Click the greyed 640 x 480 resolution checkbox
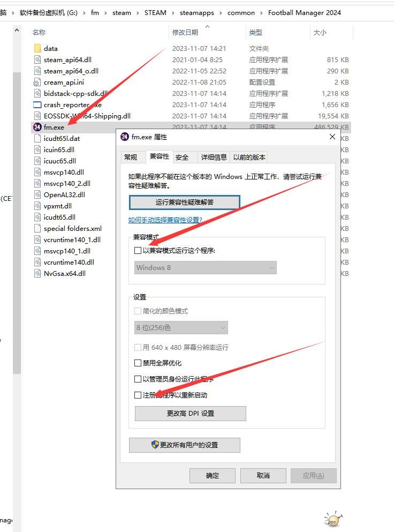This screenshot has width=394, height=532. point(138,347)
